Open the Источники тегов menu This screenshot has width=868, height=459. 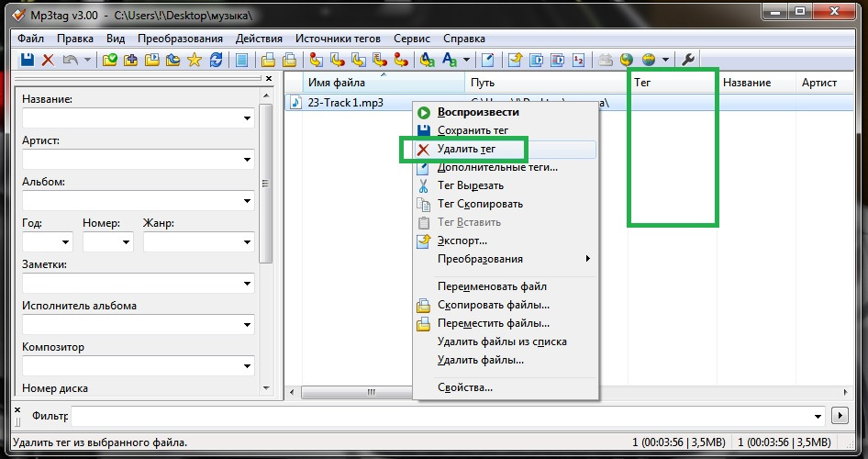coord(339,39)
